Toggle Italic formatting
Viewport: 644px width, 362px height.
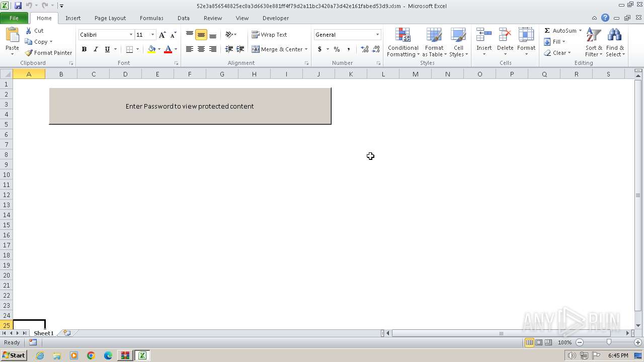point(96,49)
